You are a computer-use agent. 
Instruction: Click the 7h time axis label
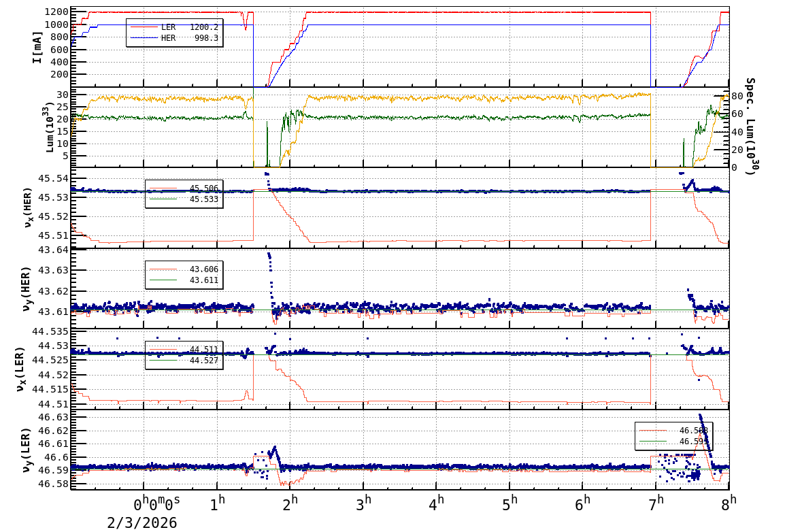pos(655,503)
